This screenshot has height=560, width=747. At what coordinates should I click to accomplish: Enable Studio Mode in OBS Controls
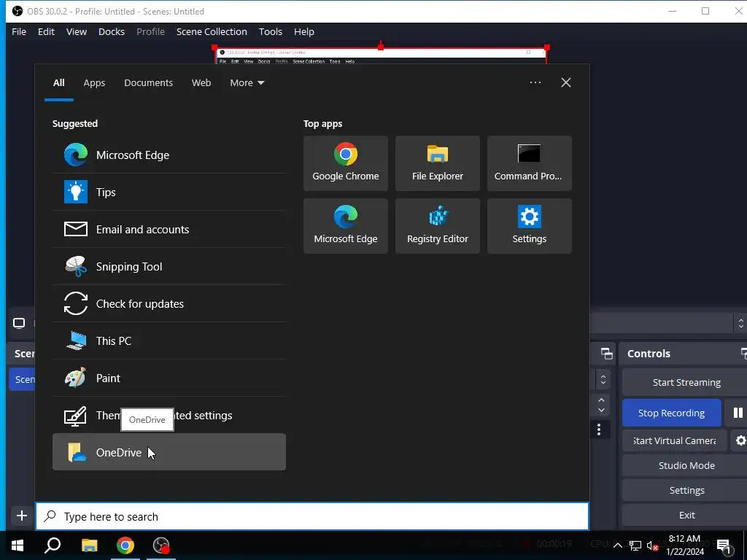[686, 465]
